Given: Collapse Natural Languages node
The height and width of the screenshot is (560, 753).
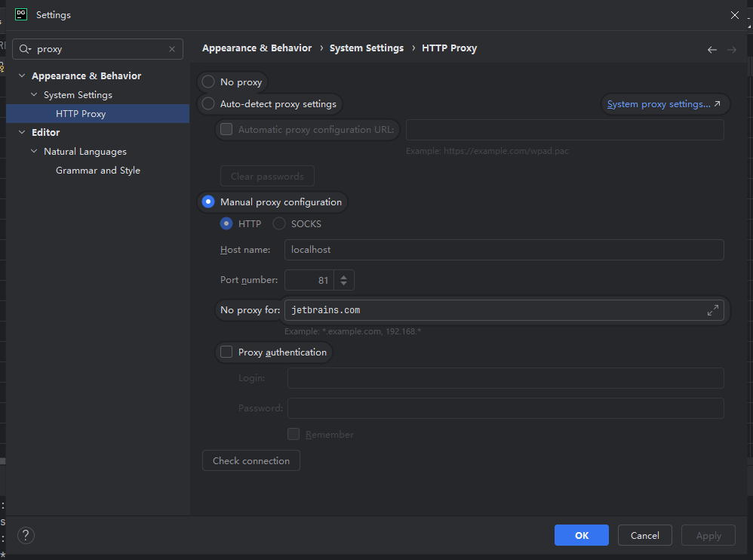Looking at the screenshot, I should click(x=34, y=151).
